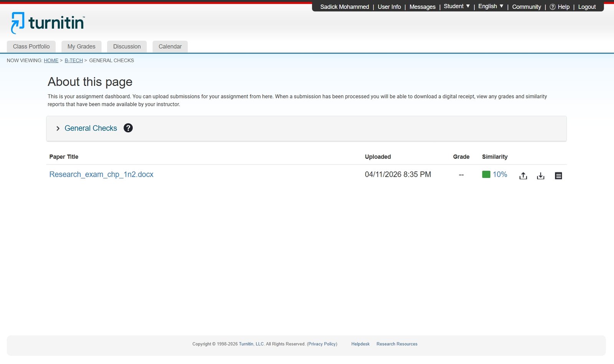Open the 10% similarity report
Image resolution: width=614 pixels, height=364 pixels.
click(x=500, y=175)
